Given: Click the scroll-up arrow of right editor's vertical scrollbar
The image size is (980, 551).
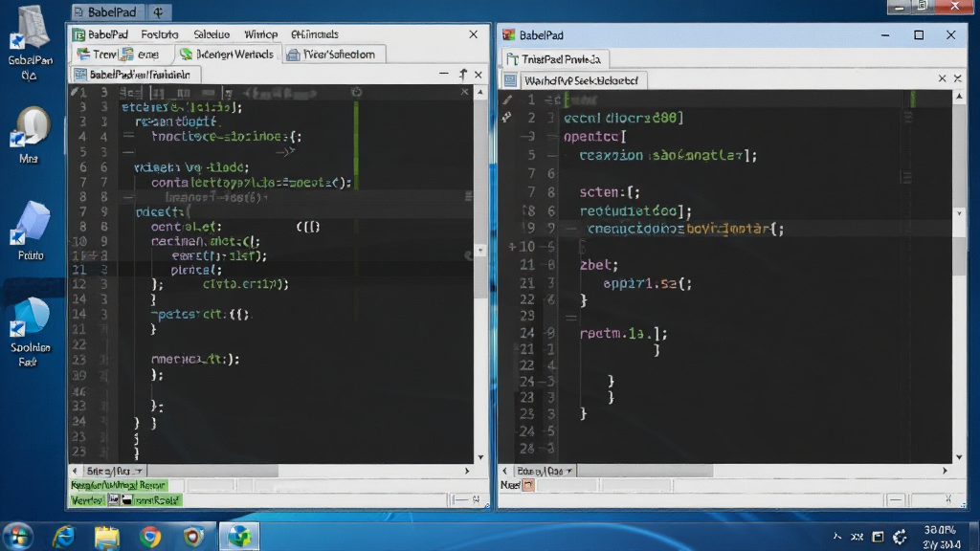Looking at the screenshot, I should (x=959, y=97).
